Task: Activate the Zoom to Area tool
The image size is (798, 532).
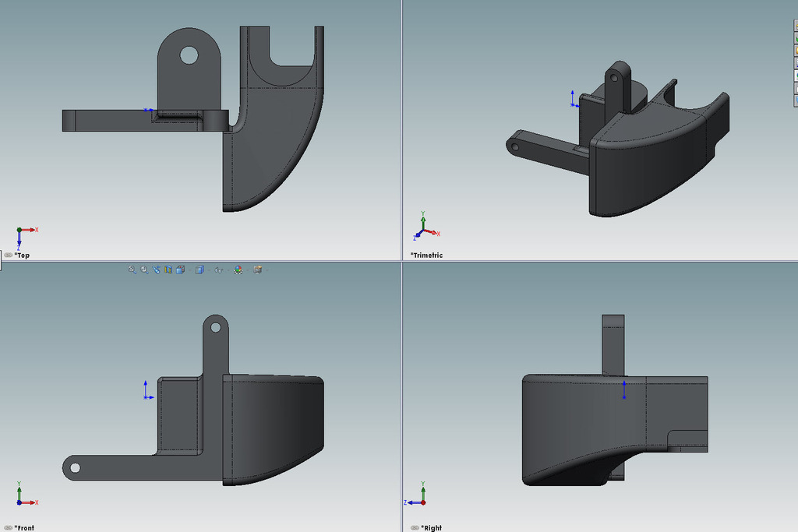Action: [143, 270]
